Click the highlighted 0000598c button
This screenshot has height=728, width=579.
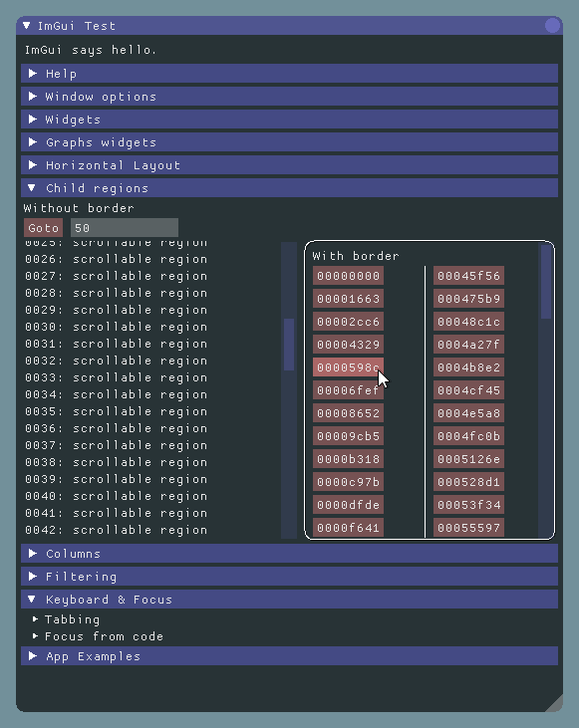pos(348,367)
